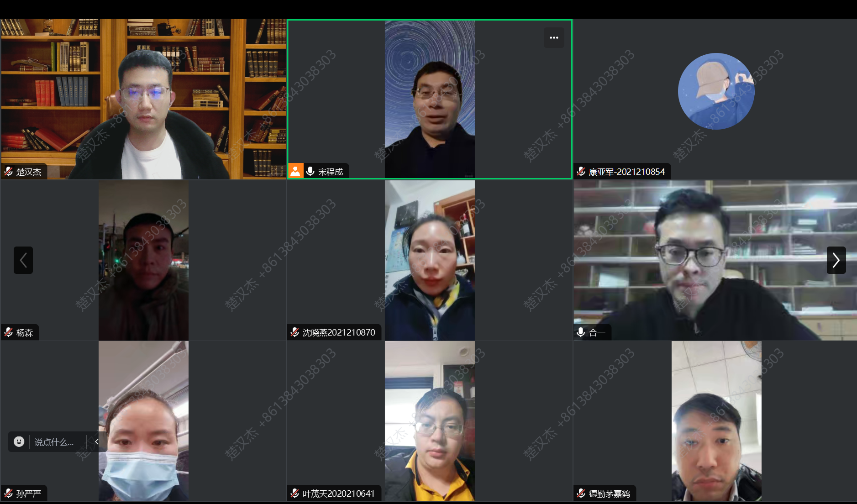The width and height of the screenshot is (857, 504).
Task: Click the 楚汉杰 name label
Action: click(29, 172)
